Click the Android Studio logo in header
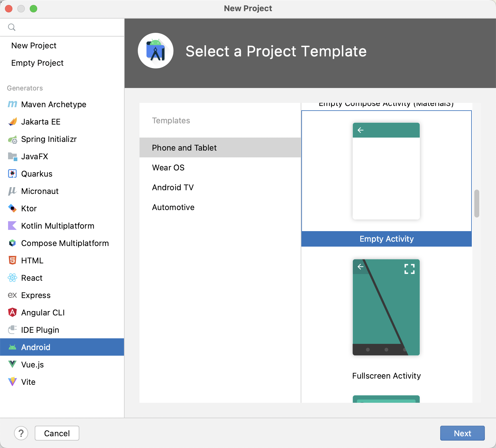Image resolution: width=496 pixels, height=448 pixels. [156, 51]
